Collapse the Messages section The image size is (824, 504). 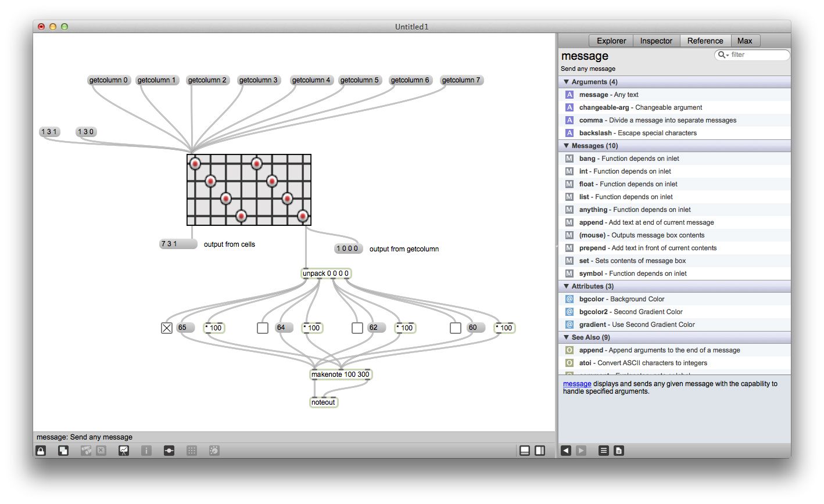566,146
